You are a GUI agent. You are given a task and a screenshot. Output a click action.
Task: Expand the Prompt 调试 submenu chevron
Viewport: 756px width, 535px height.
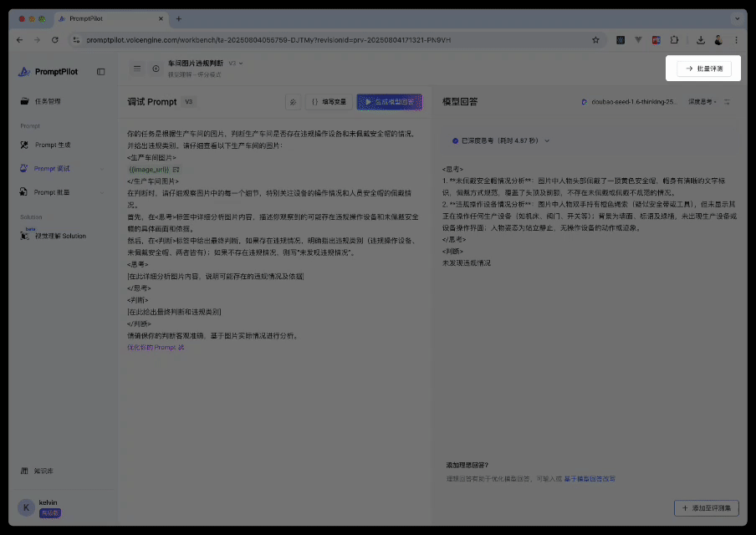tap(102, 169)
